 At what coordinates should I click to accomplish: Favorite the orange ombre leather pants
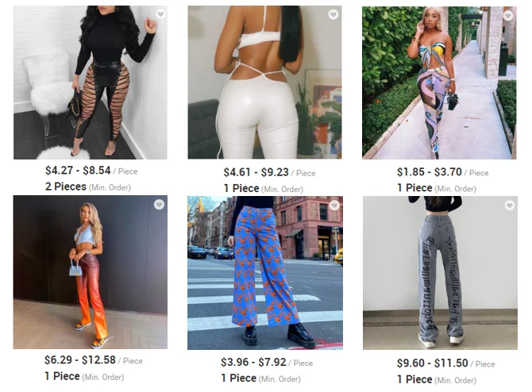tap(159, 205)
